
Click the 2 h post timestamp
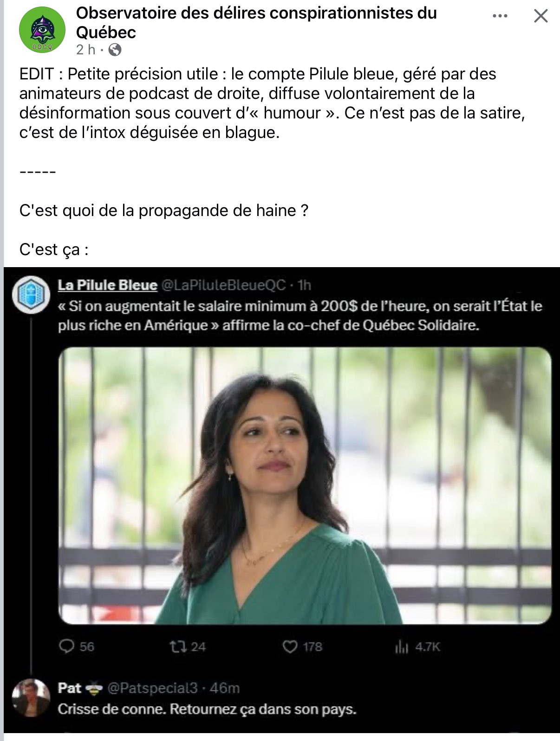pyautogui.click(x=85, y=50)
